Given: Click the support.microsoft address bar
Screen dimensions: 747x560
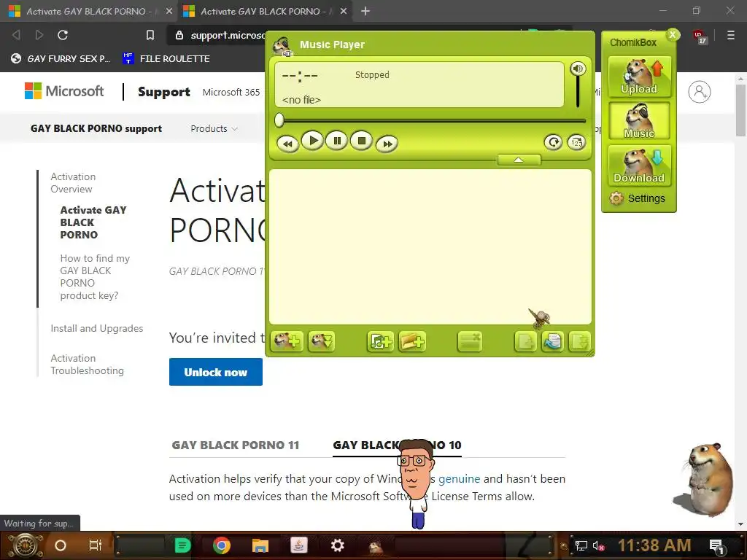Looking at the screenshot, I should pos(228,35).
